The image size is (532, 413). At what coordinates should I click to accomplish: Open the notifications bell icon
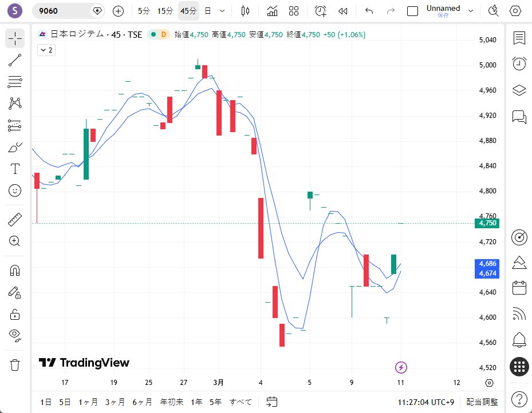tap(519, 340)
